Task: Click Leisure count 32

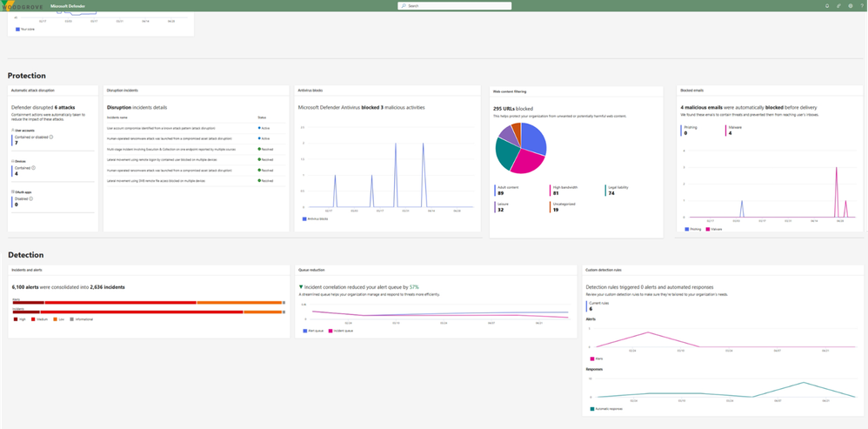Action: coord(500,210)
